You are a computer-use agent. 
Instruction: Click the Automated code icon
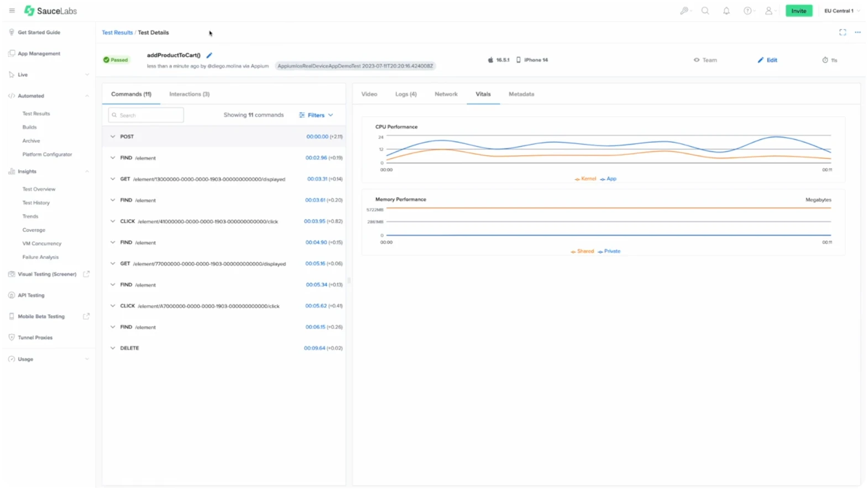12,96
